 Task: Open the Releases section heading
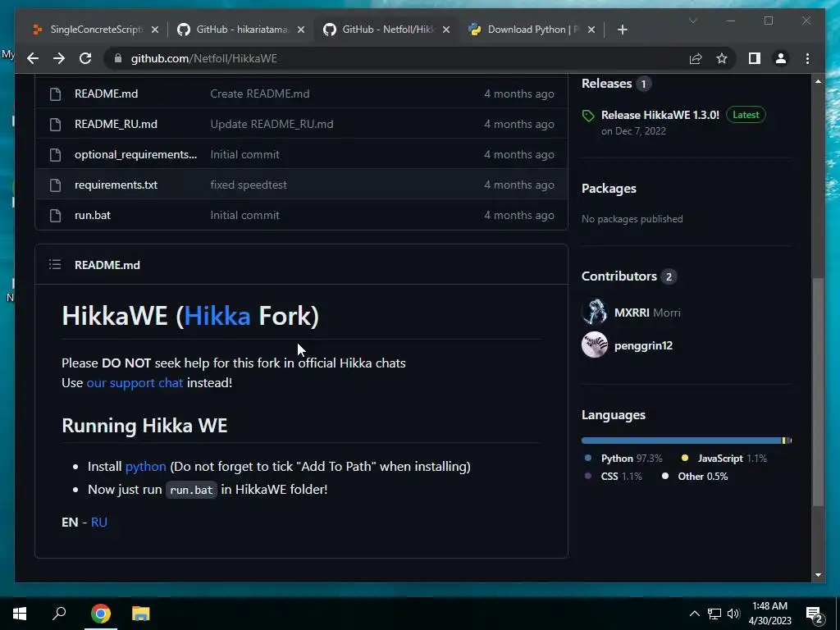pos(606,84)
